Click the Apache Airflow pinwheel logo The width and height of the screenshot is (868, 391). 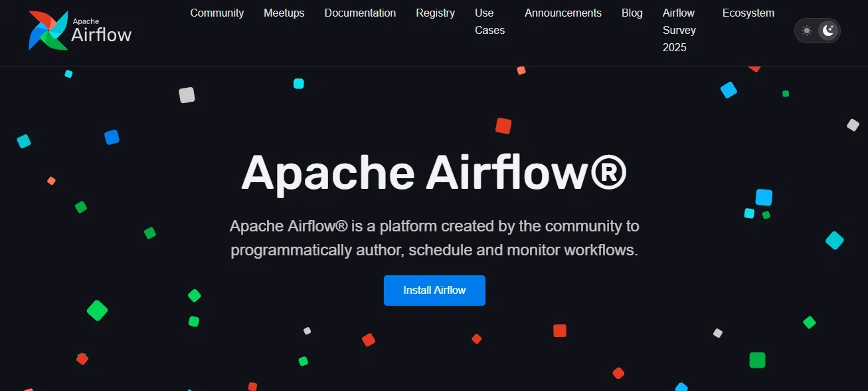click(48, 31)
